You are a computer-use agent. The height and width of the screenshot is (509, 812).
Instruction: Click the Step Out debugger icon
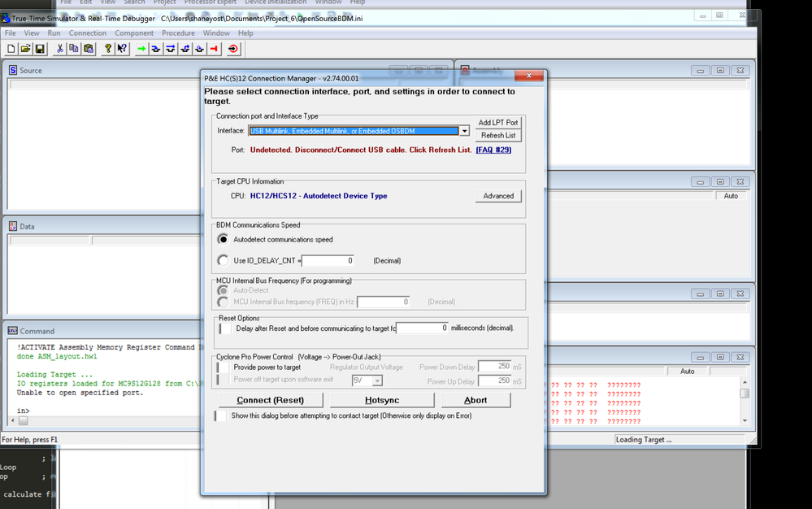(x=185, y=49)
